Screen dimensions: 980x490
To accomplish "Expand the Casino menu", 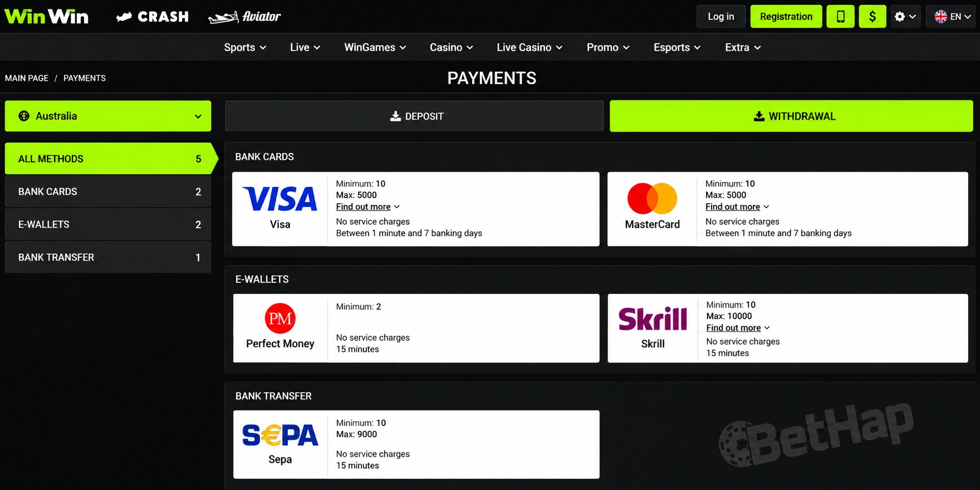I will coord(451,48).
